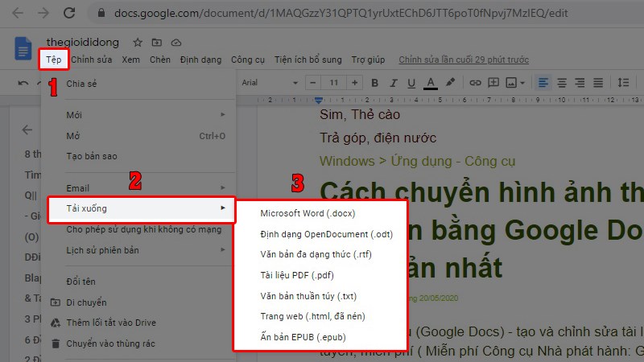Choose Tạo bản sao
Image resolution: width=644 pixels, height=362 pixels.
tap(138, 156)
